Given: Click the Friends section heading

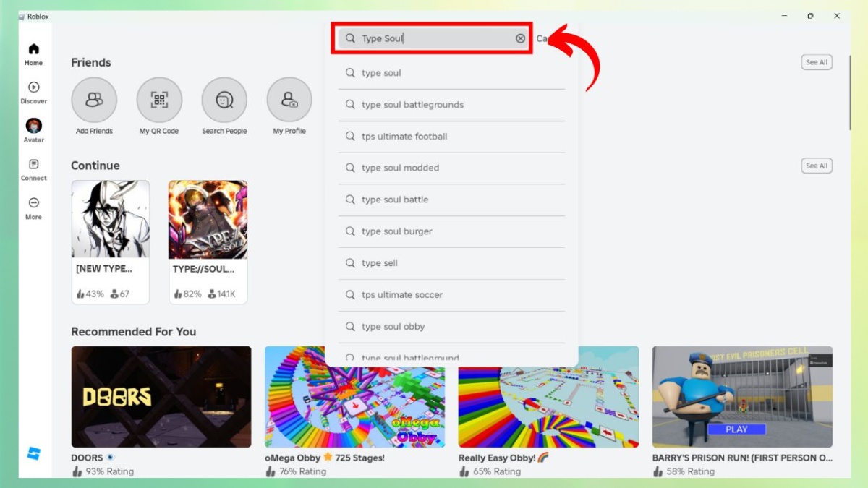Looking at the screenshot, I should [91, 62].
